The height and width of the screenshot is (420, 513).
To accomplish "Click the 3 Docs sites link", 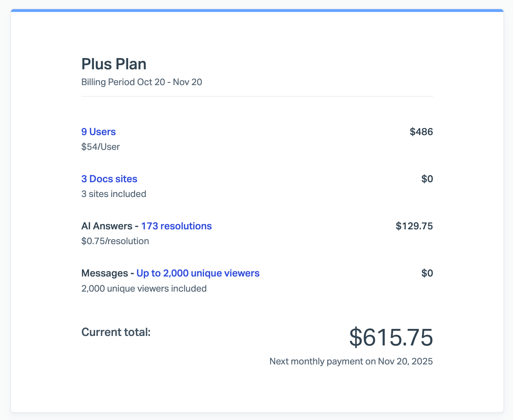I will click(109, 179).
